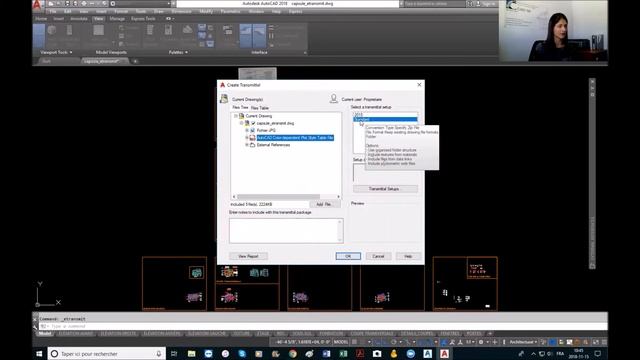This screenshot has height=360, width=640.
Task: Open Excel from the taskbar
Action: coord(343,353)
